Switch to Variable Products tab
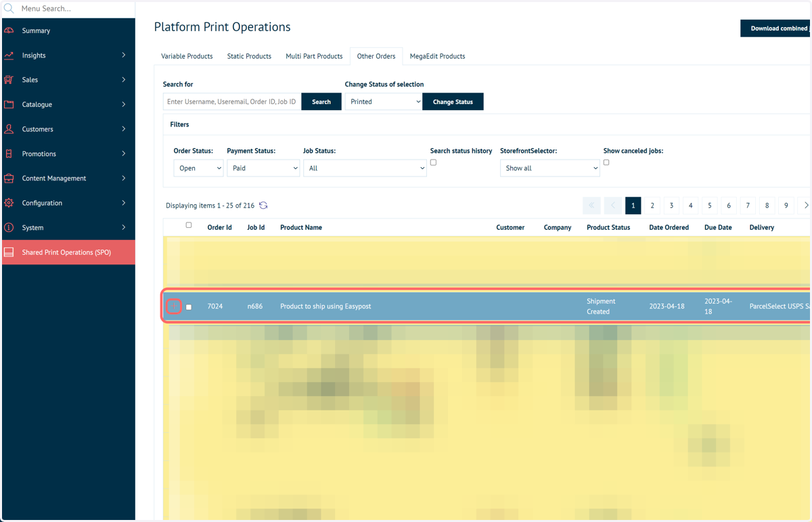The image size is (812, 522). [187, 56]
